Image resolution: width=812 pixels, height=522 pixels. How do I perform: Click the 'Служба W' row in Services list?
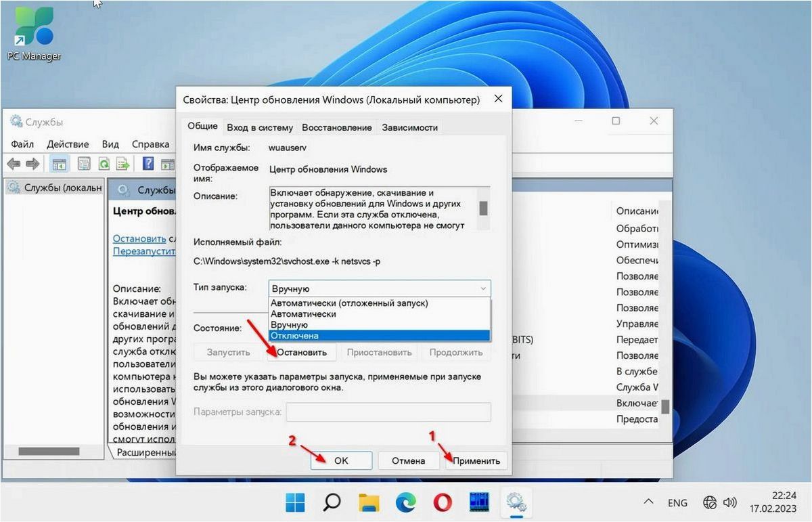tap(637, 387)
